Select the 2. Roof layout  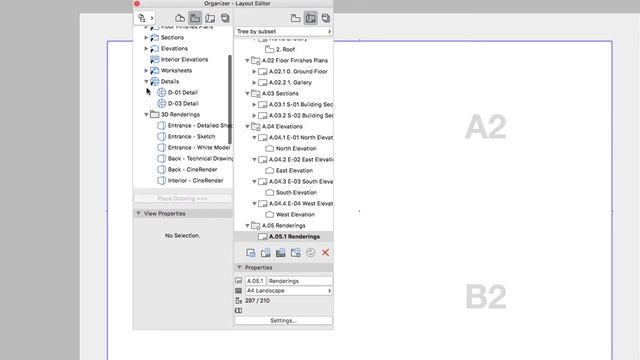(285, 49)
